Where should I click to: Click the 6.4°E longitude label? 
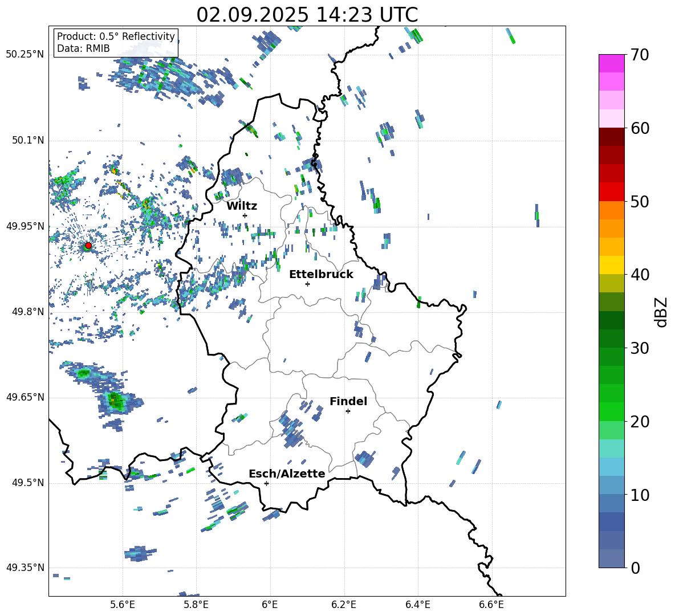click(418, 605)
